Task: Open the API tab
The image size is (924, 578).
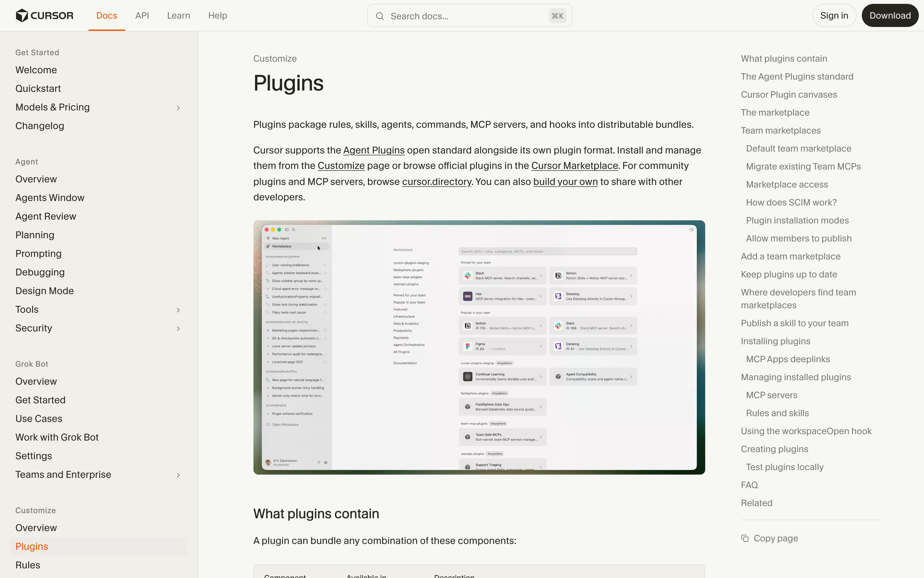Action: pyautogui.click(x=142, y=16)
